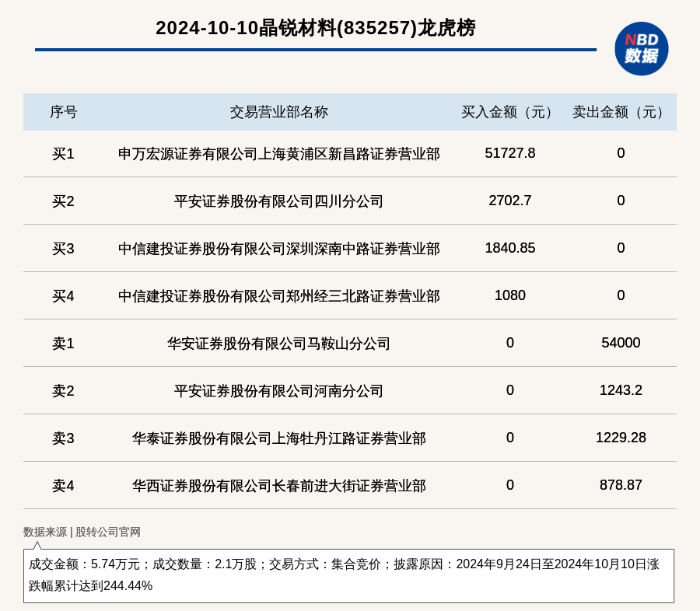Screen dimensions: 700x611
Task: Select the 买1 row label
Action: coord(64,154)
